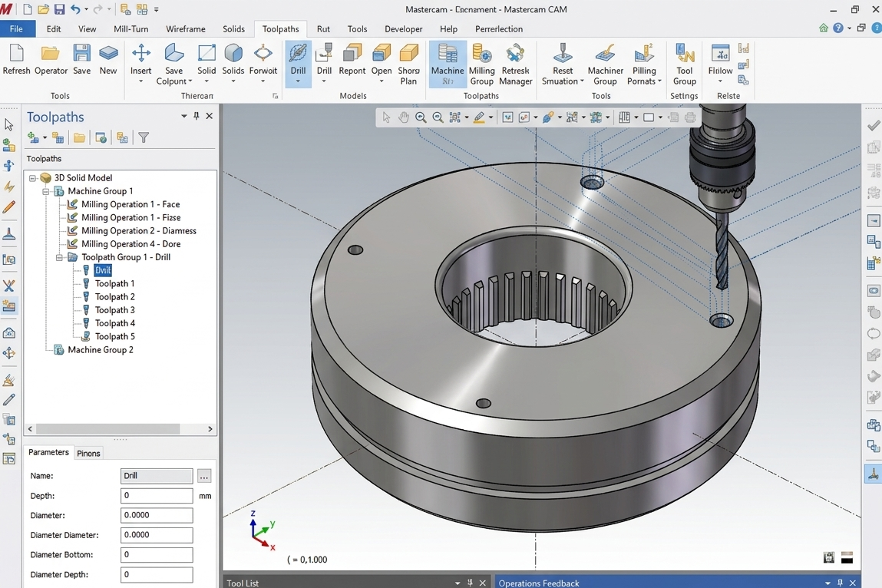The height and width of the screenshot is (588, 882).
Task: Click the right scroll arrow in Toolpaths tree
Action: point(210,429)
